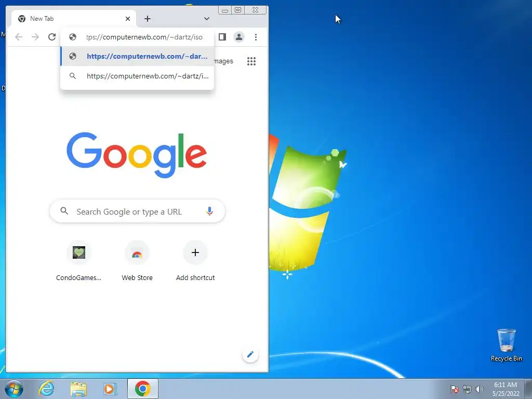Open CondoGames shortcut tile
This screenshot has width=532, height=399.
point(79,261)
